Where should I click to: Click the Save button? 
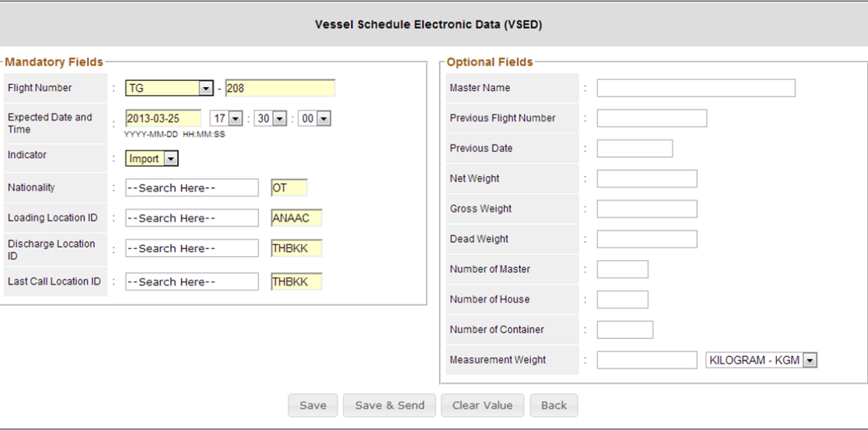313,405
